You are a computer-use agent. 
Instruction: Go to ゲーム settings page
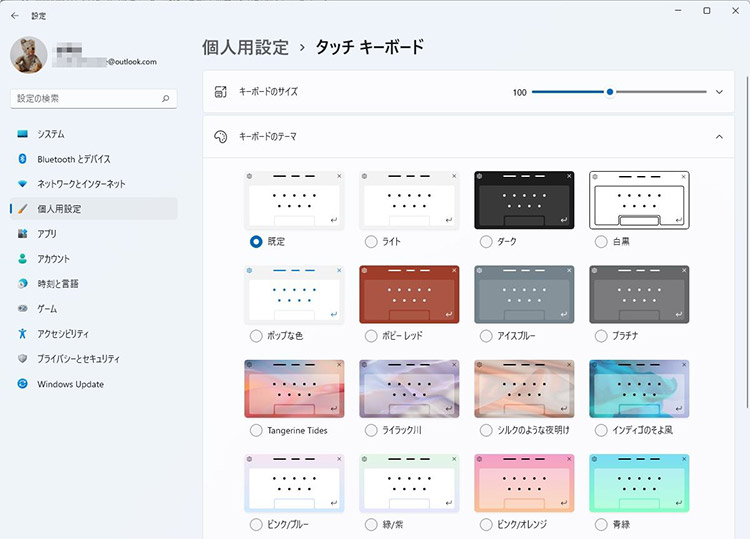(x=47, y=309)
